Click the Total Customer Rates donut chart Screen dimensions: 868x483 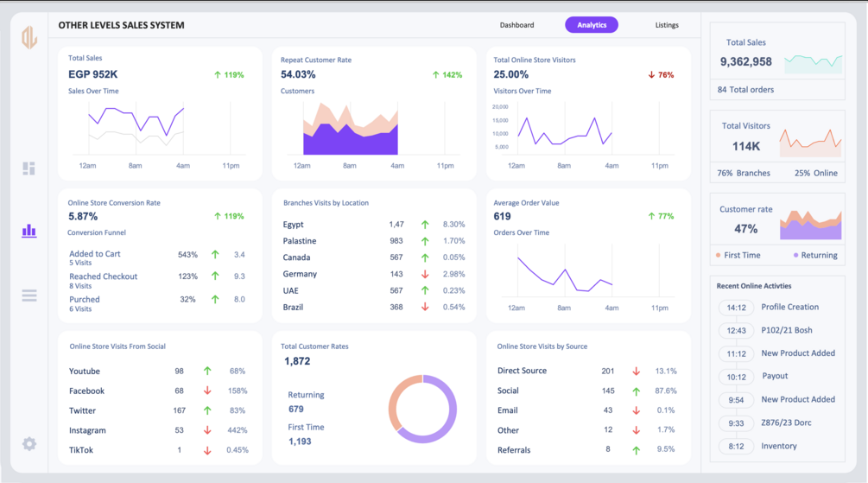click(422, 409)
